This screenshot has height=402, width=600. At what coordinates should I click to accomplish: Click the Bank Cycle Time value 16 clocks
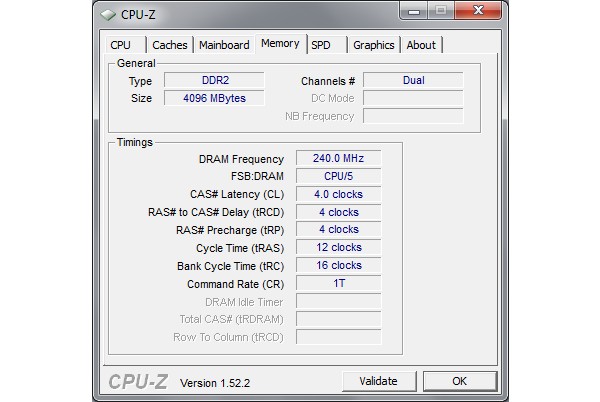pyautogui.click(x=339, y=265)
